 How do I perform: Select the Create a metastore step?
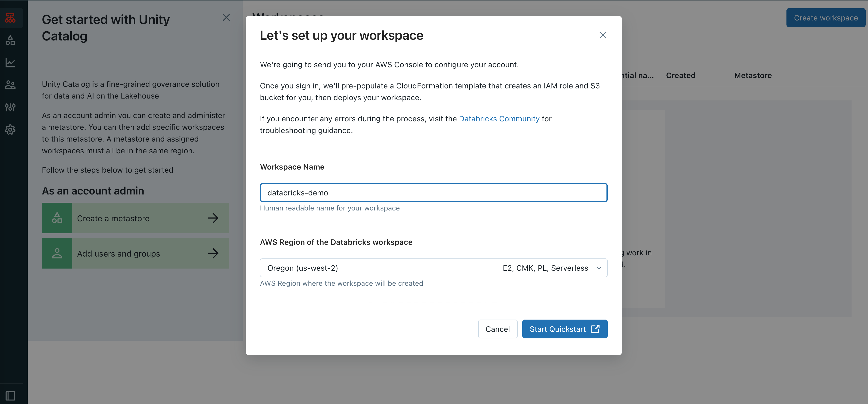(x=135, y=218)
